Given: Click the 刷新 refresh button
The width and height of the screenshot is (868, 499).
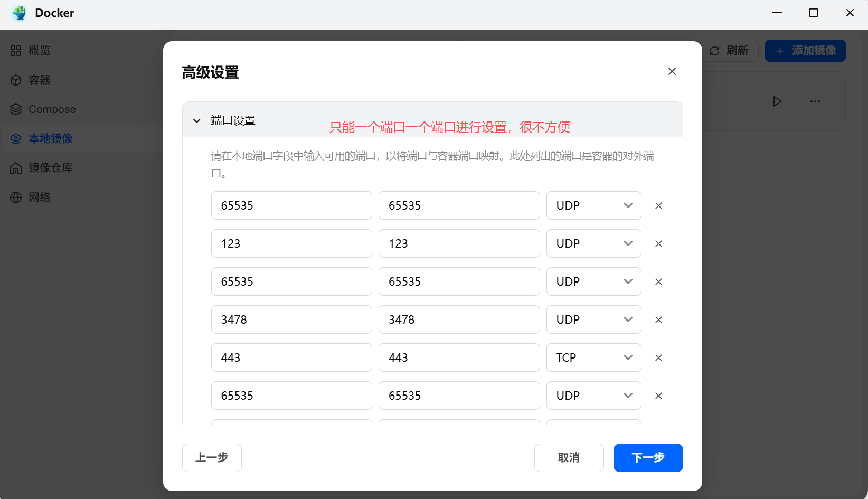Looking at the screenshot, I should point(730,51).
